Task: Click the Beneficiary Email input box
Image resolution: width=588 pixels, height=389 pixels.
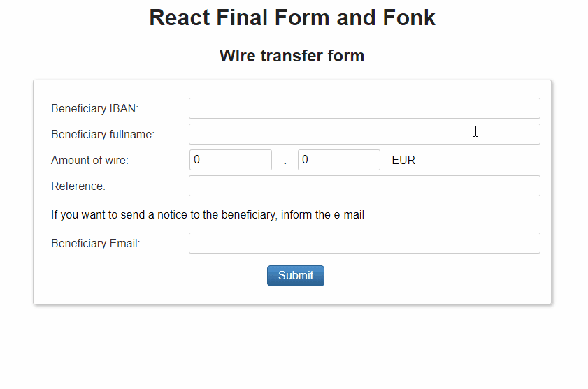Action: 364,243
